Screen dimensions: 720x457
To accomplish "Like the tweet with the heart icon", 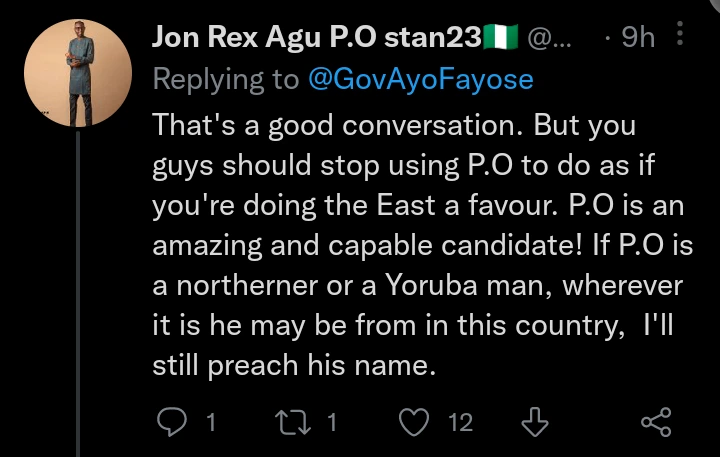I will 413,422.
